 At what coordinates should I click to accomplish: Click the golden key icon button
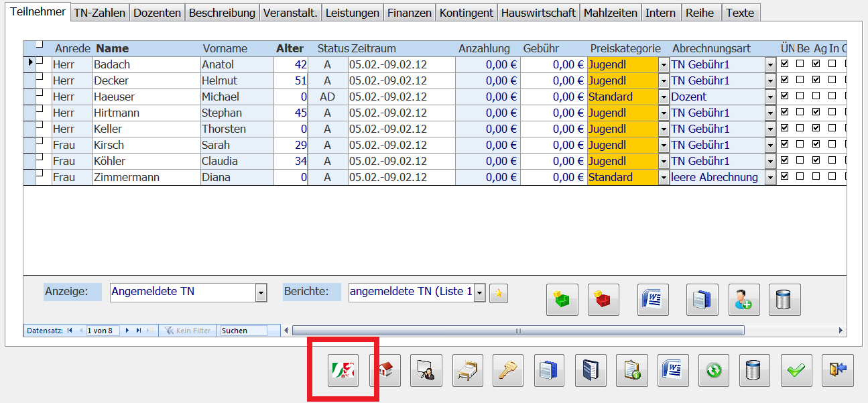click(509, 370)
